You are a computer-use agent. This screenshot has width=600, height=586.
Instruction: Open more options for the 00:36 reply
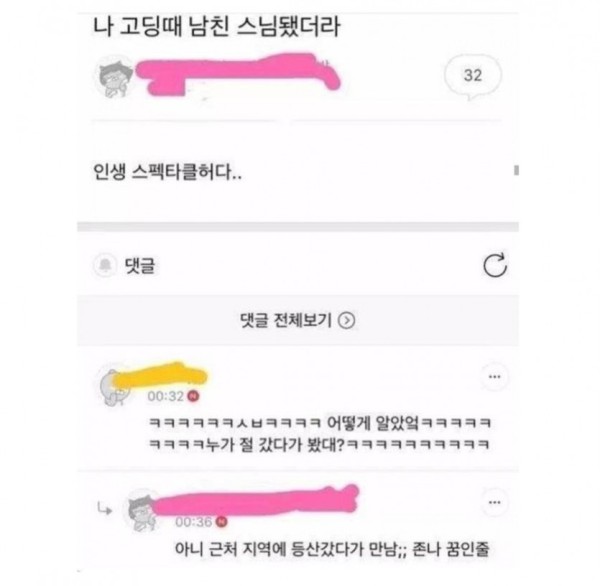click(494, 502)
